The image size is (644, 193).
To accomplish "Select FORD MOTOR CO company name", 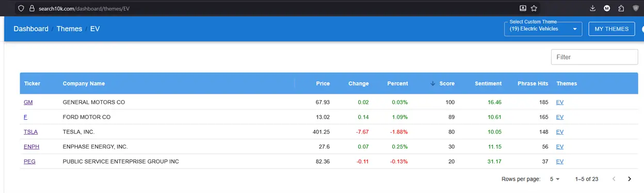I will [x=87, y=117].
